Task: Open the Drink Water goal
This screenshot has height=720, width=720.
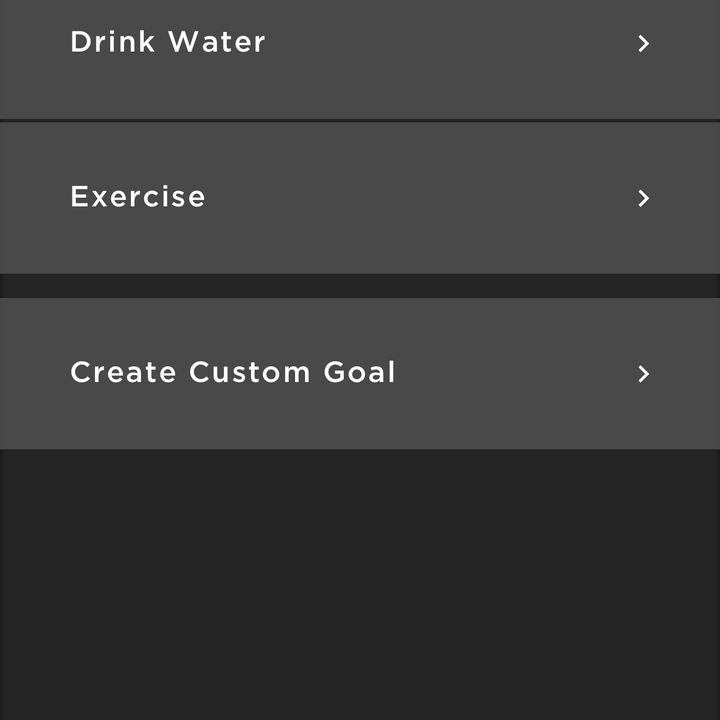Action: (x=360, y=59)
